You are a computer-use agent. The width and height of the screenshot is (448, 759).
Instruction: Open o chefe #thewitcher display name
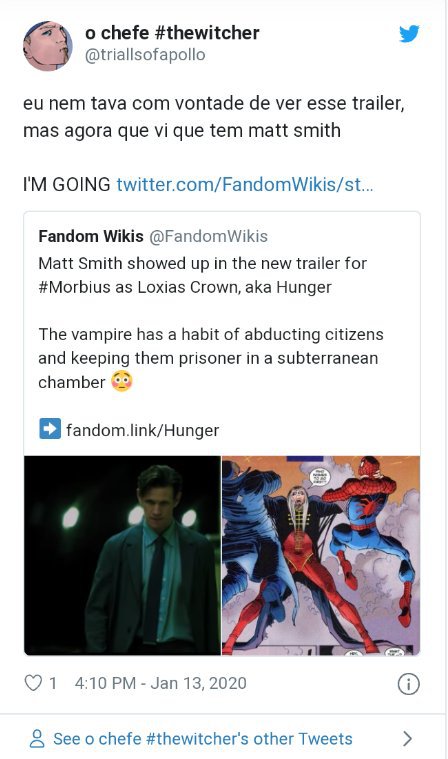(172, 33)
